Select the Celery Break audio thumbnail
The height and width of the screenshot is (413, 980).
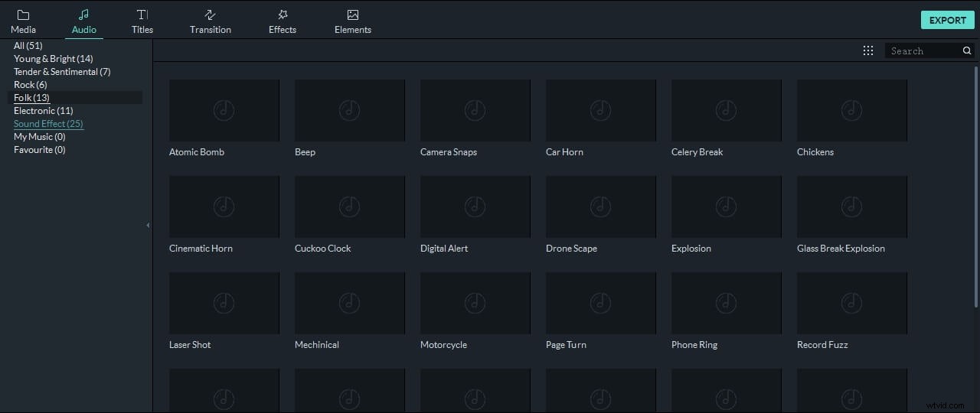pos(727,110)
